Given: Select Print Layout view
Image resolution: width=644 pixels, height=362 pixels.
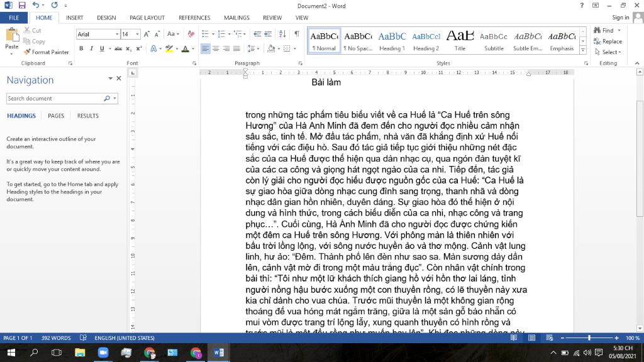Looking at the screenshot, I should click(531, 337).
